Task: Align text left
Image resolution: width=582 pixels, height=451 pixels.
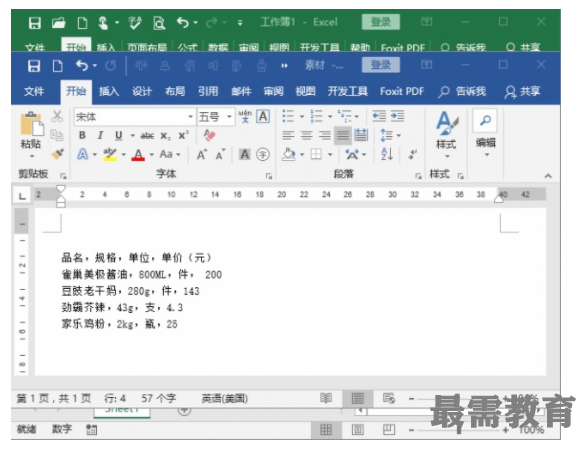Action: pyautogui.click(x=288, y=135)
